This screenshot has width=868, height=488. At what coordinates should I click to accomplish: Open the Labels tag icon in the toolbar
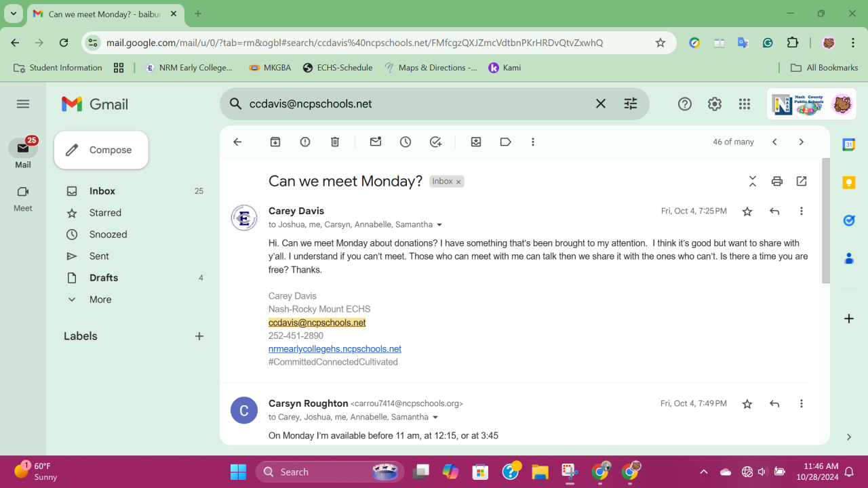point(506,142)
